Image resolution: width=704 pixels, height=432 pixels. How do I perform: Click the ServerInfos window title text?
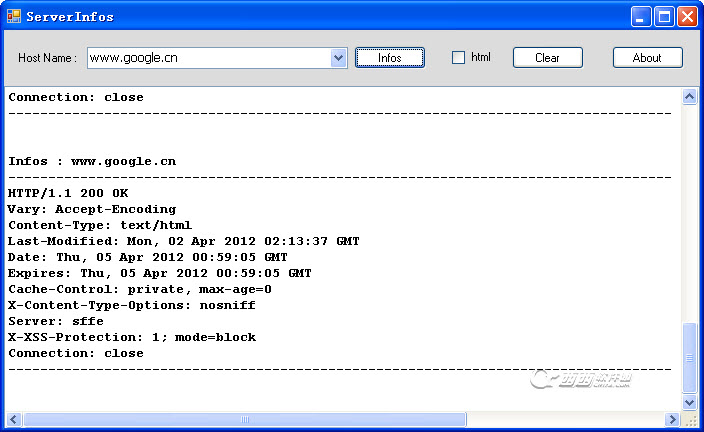click(70, 17)
